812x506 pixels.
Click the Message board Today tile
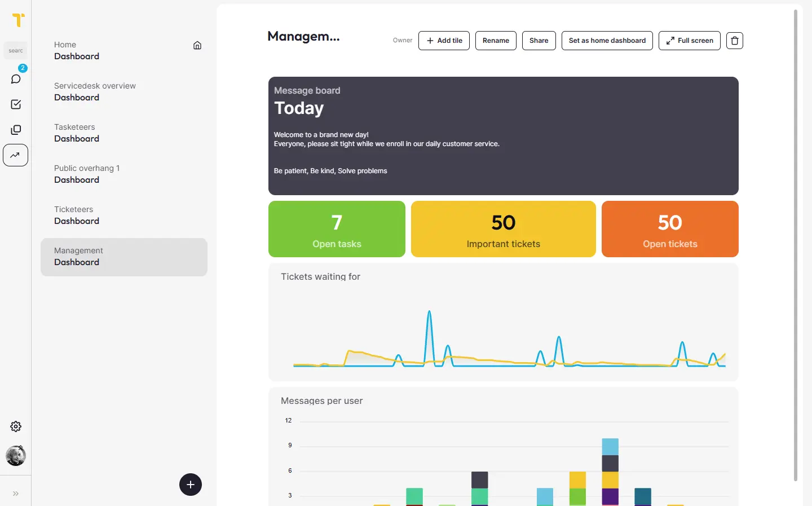[504, 136]
